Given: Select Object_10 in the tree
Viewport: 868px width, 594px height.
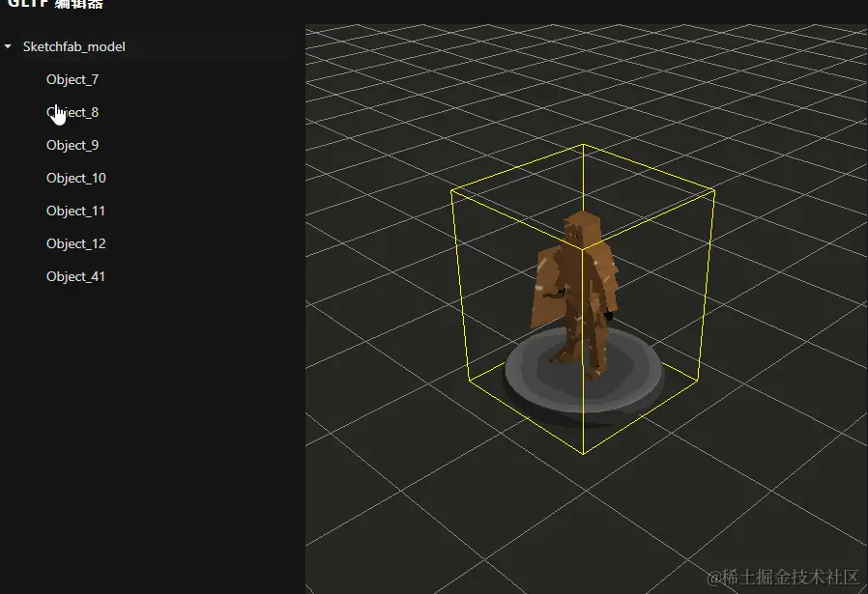Looking at the screenshot, I should [75, 178].
